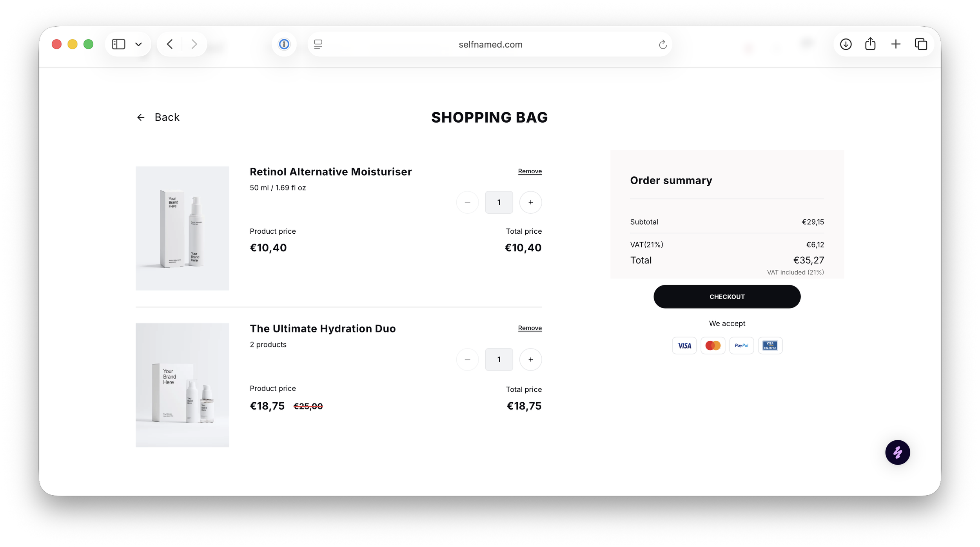Image resolution: width=980 pixels, height=547 pixels.
Task: Click the Hydration Duo quantity field
Action: pyautogui.click(x=499, y=360)
